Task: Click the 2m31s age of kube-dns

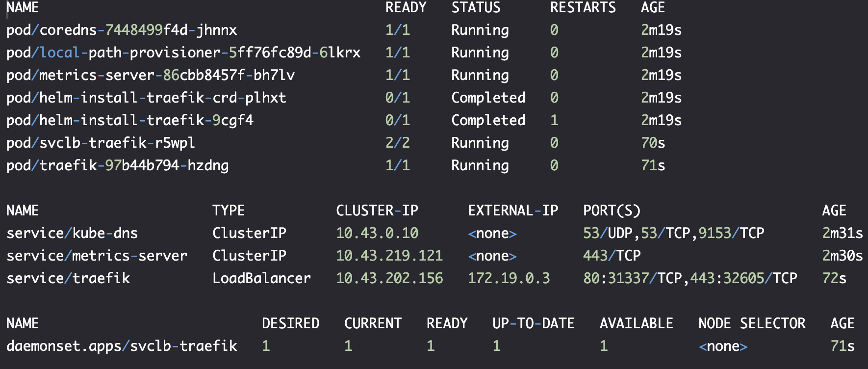Action: click(842, 234)
